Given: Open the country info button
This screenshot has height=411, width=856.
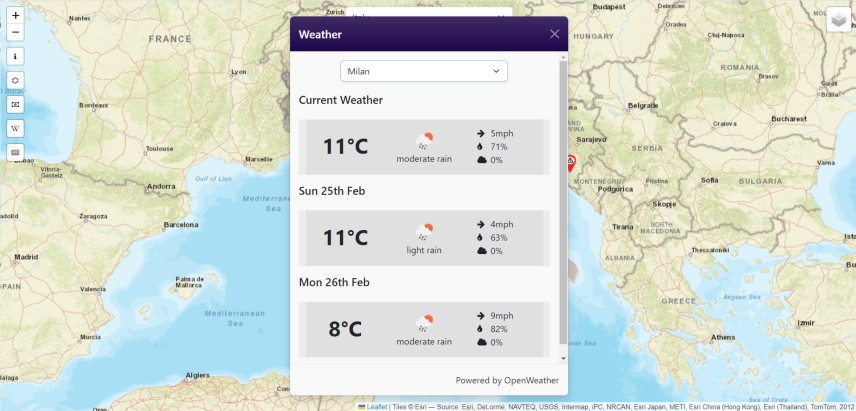Looking at the screenshot, I should (15, 56).
